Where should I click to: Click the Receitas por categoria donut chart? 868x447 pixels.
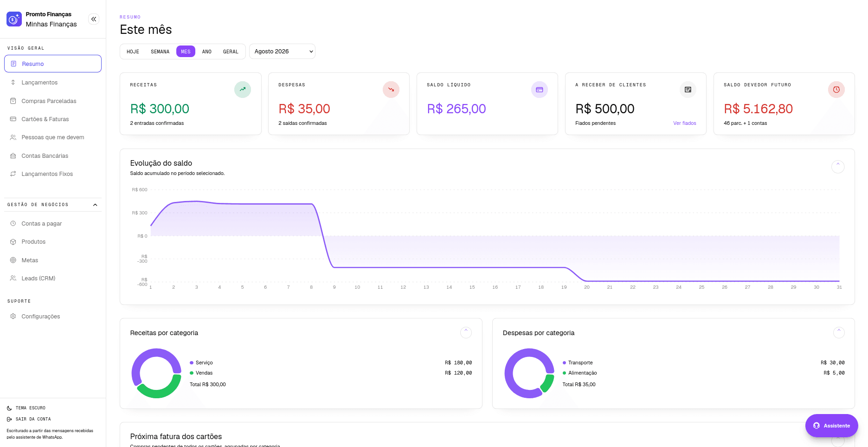tap(157, 373)
